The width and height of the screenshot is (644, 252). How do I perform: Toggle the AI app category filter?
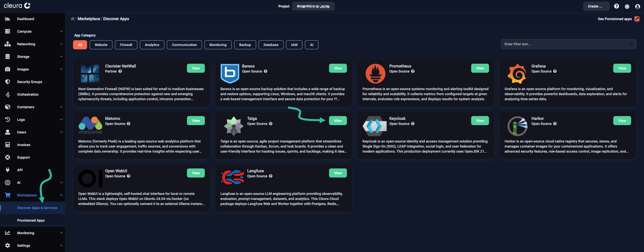(x=311, y=45)
